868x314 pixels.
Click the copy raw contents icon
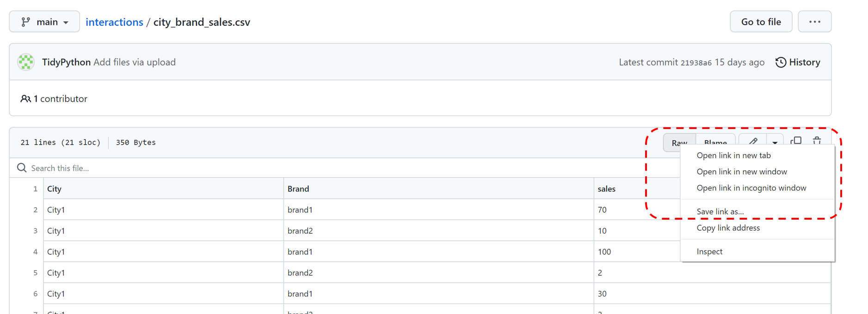point(796,141)
